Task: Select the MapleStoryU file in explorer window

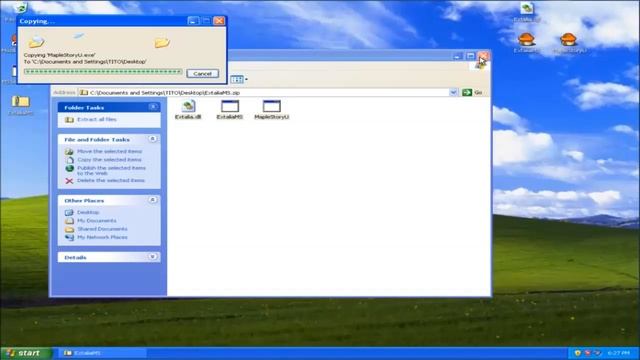Action: click(x=272, y=109)
